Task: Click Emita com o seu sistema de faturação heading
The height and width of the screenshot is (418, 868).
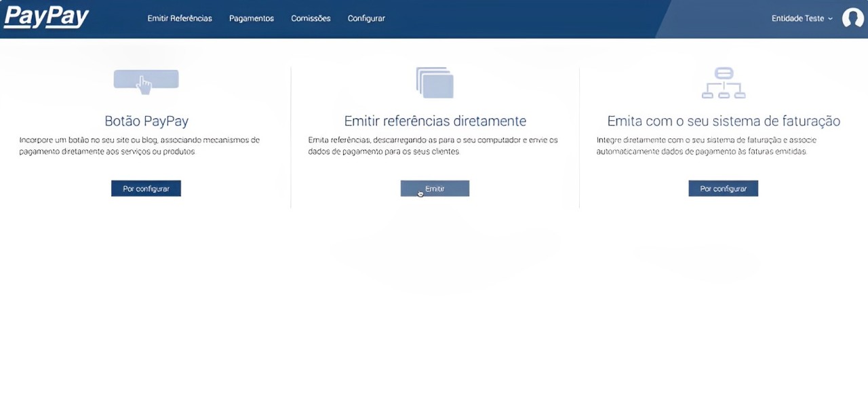Action: click(724, 121)
